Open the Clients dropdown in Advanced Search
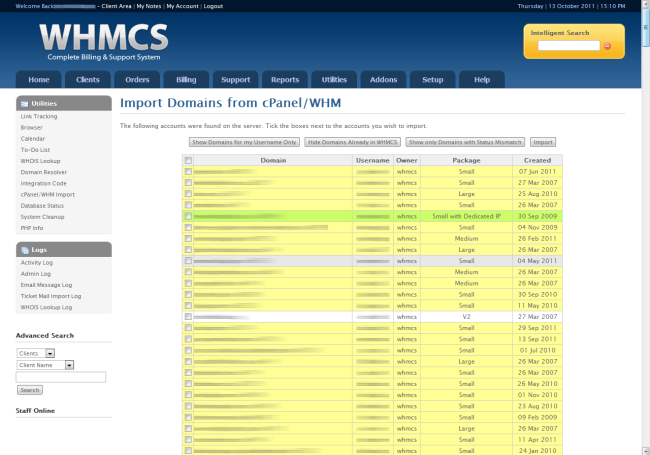The image size is (650, 455). pyautogui.click(x=36, y=353)
